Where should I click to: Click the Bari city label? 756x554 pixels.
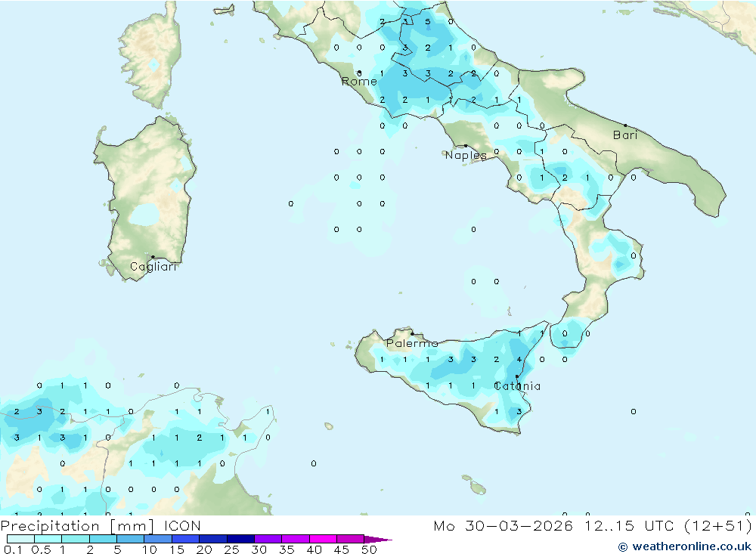(x=625, y=135)
